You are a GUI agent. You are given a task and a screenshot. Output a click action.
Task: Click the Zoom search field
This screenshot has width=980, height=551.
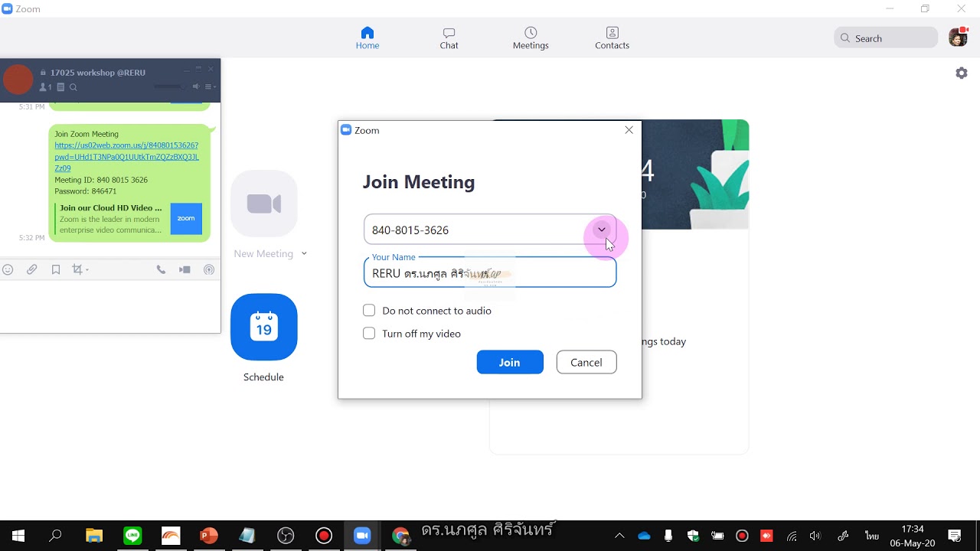886,37
